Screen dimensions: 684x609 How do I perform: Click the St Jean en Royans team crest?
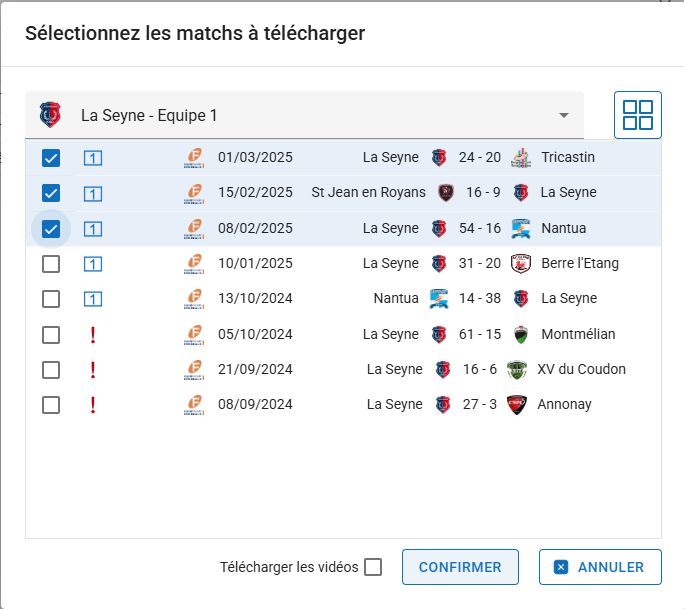click(446, 193)
